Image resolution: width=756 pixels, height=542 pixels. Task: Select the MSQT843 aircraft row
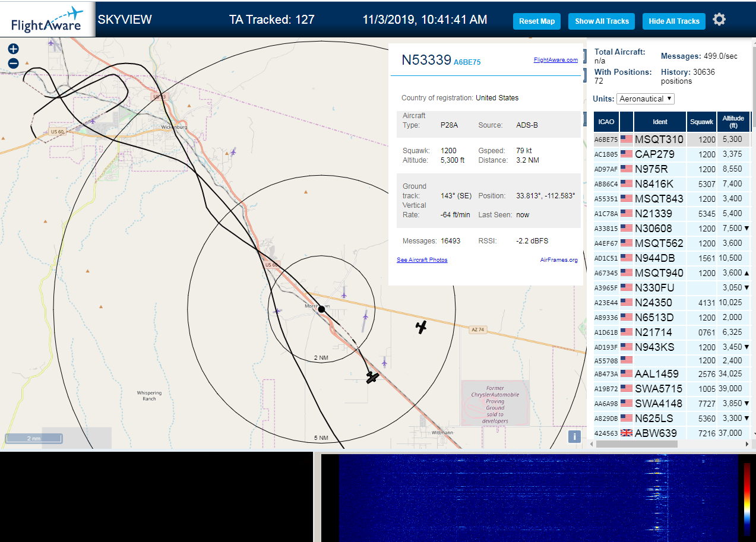click(x=672, y=199)
